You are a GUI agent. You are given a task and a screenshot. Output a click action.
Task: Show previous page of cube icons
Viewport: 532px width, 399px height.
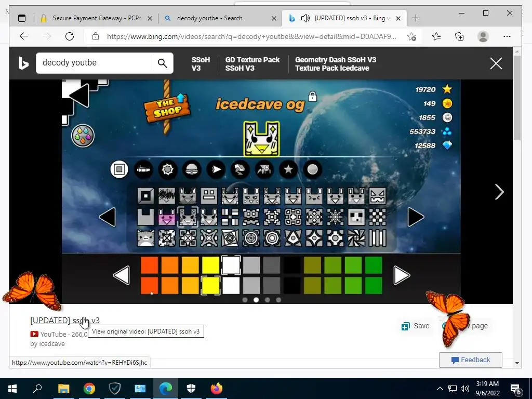point(107,217)
